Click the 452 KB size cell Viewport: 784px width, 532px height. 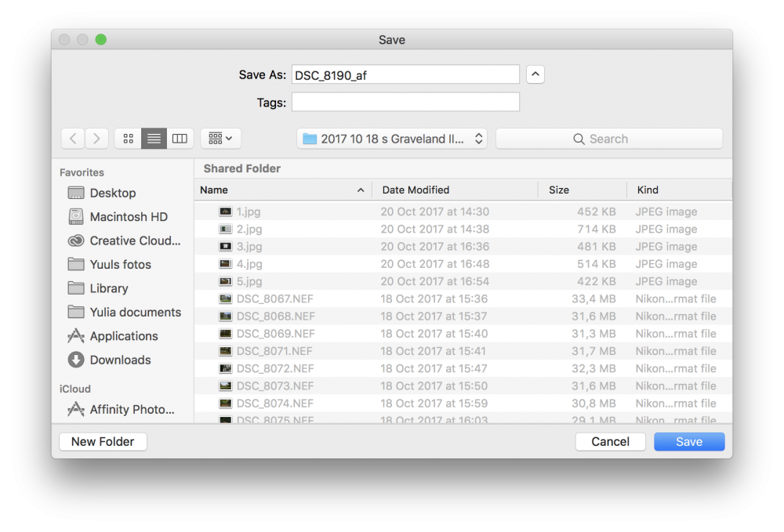tap(596, 212)
